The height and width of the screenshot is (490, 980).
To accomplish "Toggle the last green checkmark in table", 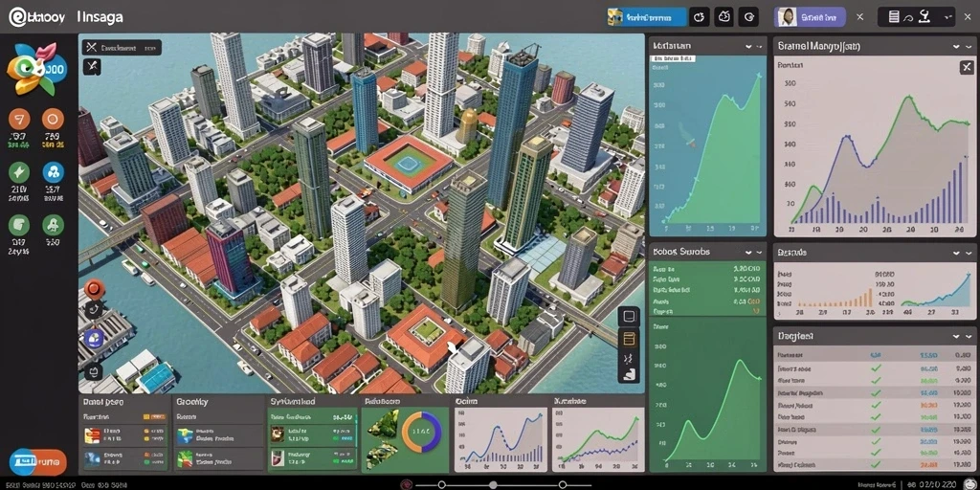I will pos(877,466).
